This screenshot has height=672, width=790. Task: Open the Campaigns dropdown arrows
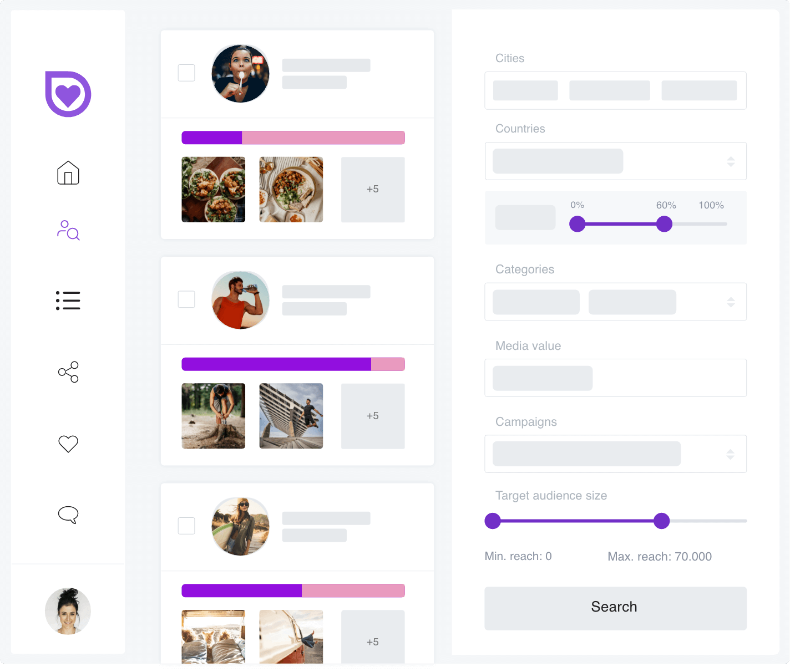point(731,454)
